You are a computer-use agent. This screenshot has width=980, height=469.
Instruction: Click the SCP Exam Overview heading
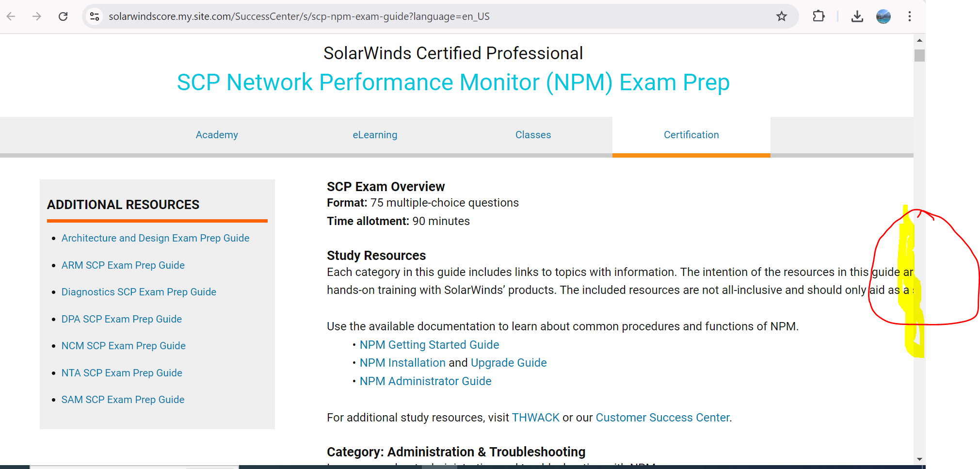tap(386, 187)
